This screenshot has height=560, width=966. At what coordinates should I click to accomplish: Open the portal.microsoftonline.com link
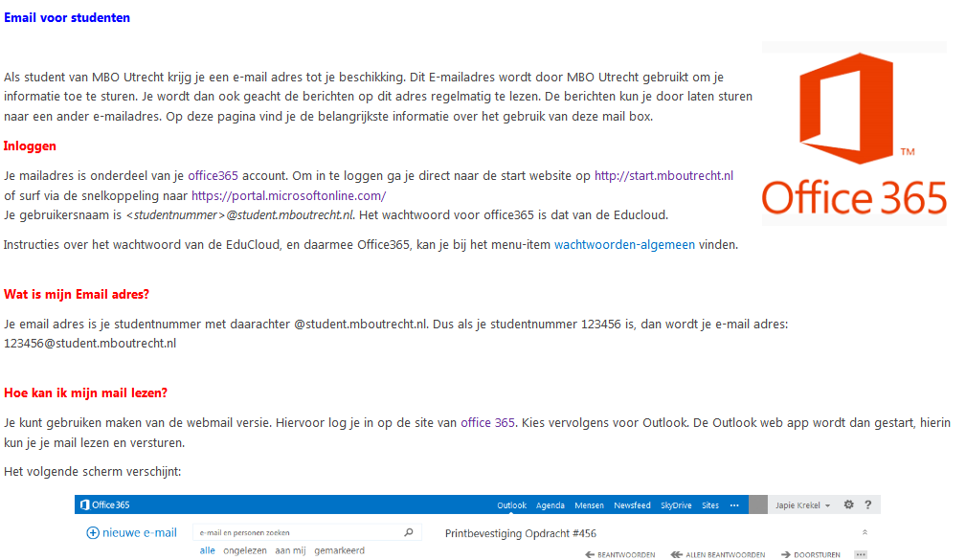288,196
